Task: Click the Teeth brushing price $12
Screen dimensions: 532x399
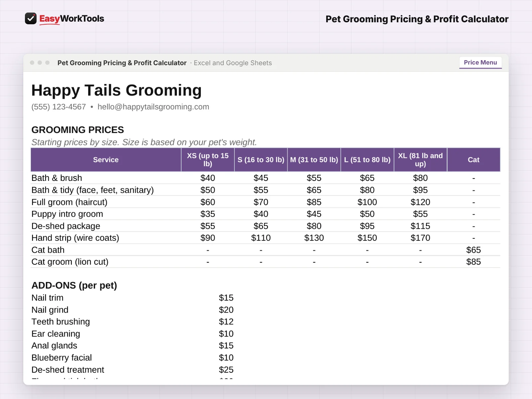Action: pos(226,322)
